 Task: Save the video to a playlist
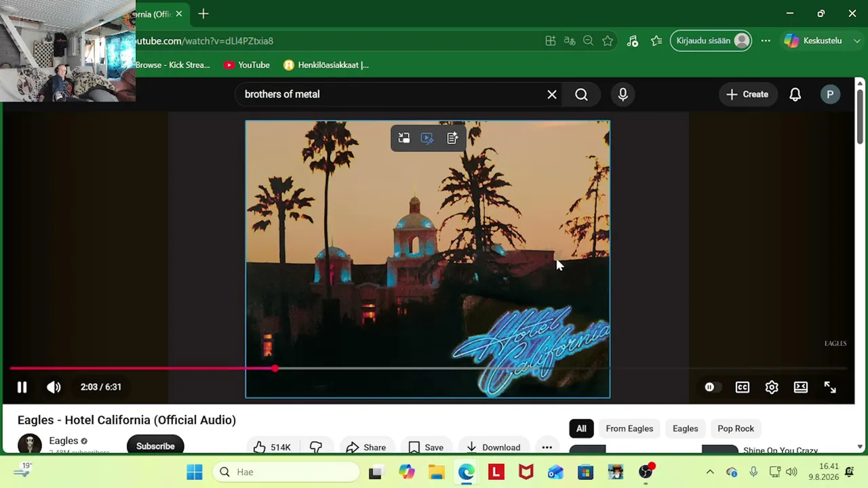coord(426,447)
